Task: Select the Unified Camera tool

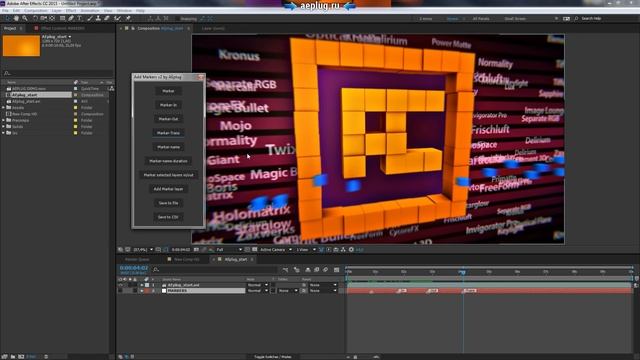Action: click(43, 18)
